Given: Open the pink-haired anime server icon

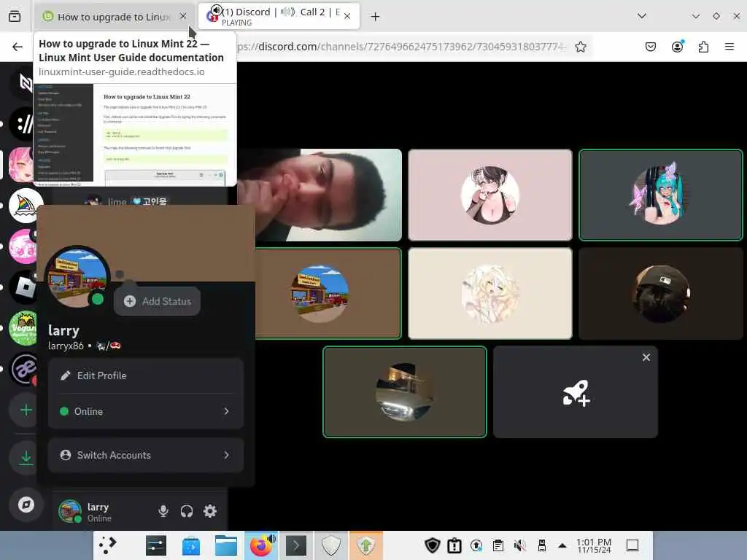Looking at the screenshot, I should [21, 165].
